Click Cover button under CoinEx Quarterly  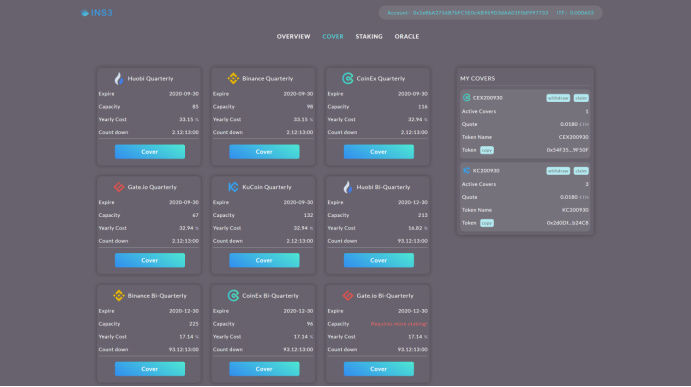tap(379, 152)
